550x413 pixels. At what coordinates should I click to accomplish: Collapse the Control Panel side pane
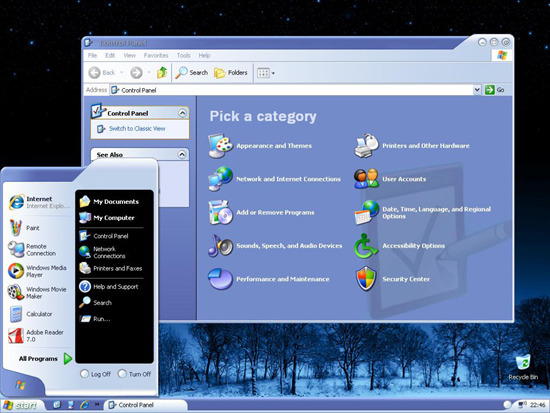(182, 113)
